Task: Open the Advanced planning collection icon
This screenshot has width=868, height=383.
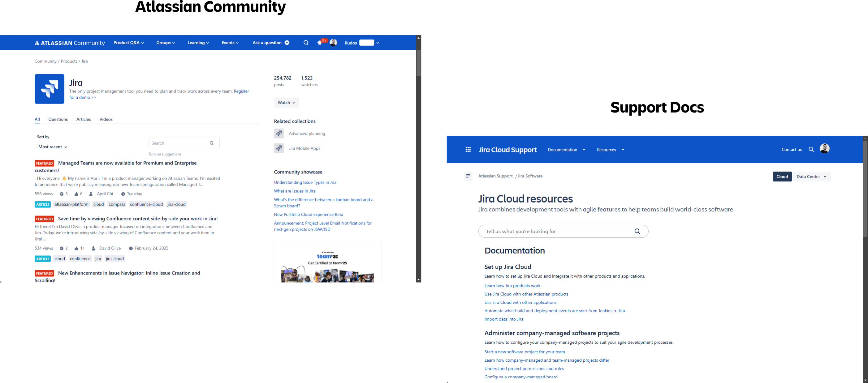Action: [x=279, y=134]
